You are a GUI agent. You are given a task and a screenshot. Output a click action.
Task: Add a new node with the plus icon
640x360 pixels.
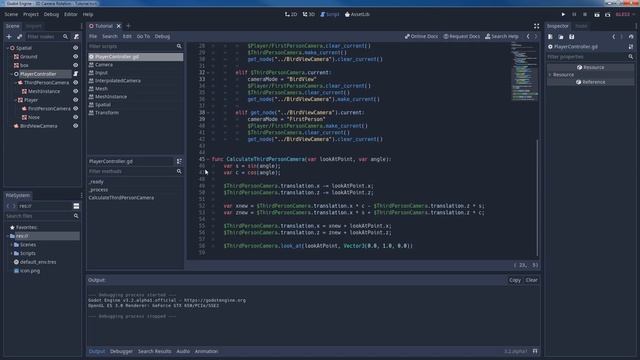[x=9, y=37]
